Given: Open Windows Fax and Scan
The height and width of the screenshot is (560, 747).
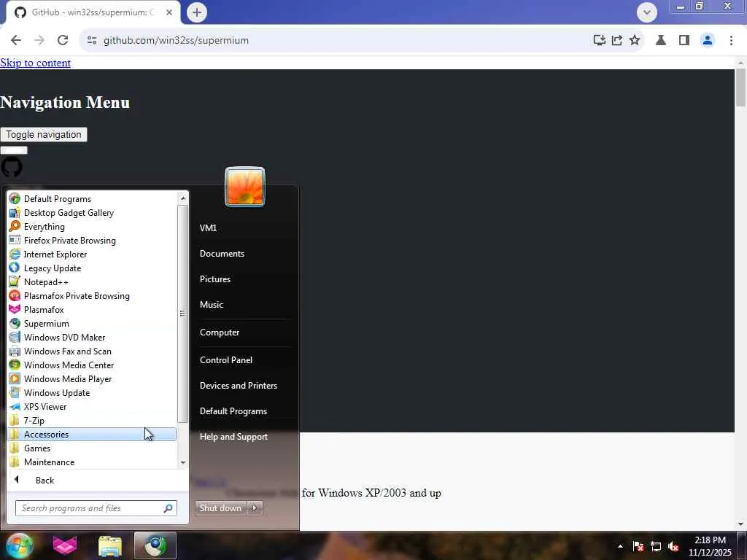Looking at the screenshot, I should click(92, 351).
